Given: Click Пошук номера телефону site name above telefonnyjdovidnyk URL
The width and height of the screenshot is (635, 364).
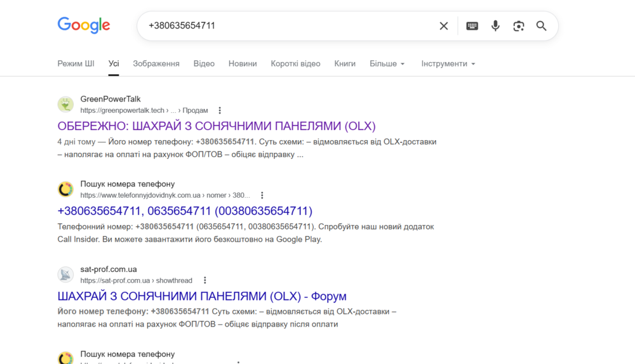Looking at the screenshot, I should [128, 184].
